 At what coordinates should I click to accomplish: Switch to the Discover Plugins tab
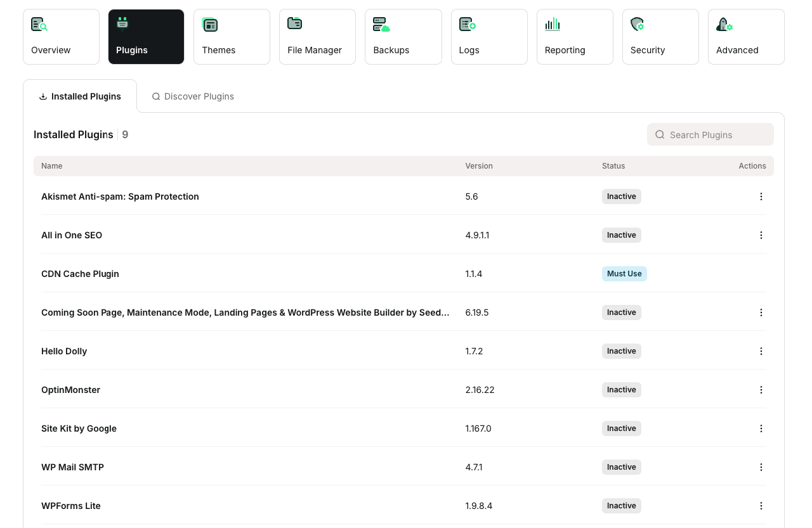point(193,96)
